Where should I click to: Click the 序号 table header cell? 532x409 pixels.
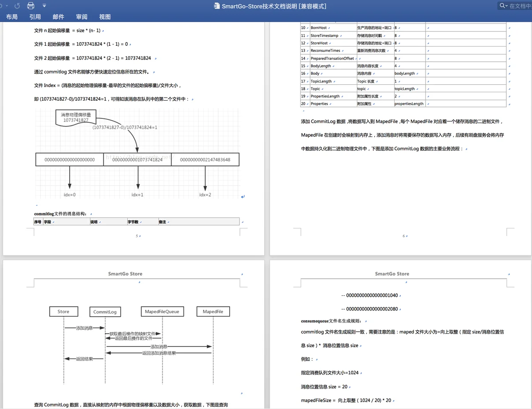point(38,222)
